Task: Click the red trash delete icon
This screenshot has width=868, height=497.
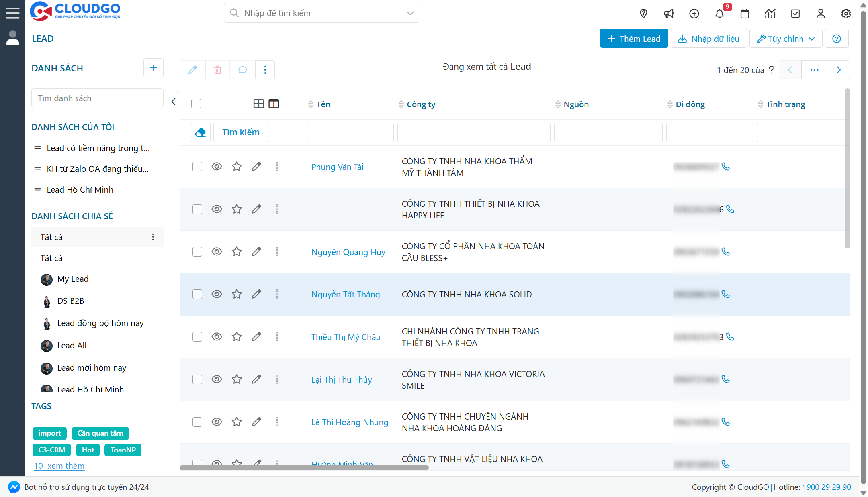Action: [217, 70]
